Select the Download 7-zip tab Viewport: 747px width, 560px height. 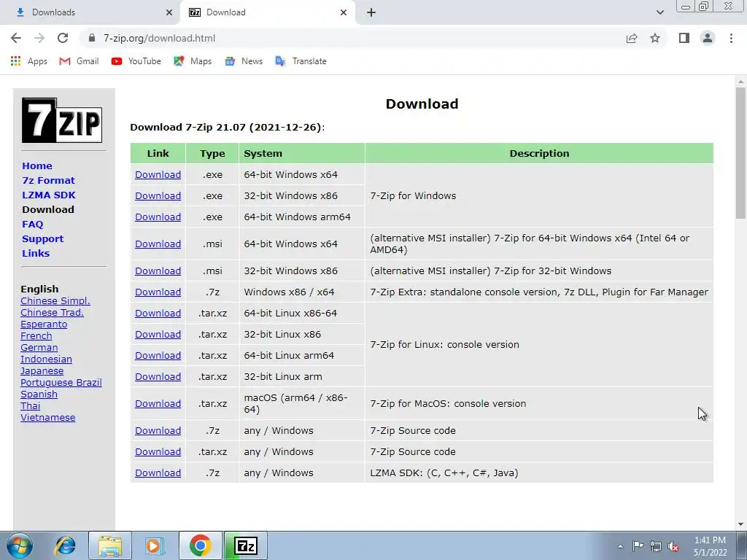268,12
